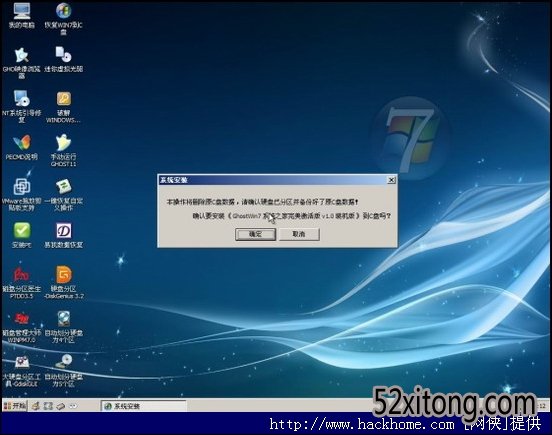Open the PECMD description icon

21,147
